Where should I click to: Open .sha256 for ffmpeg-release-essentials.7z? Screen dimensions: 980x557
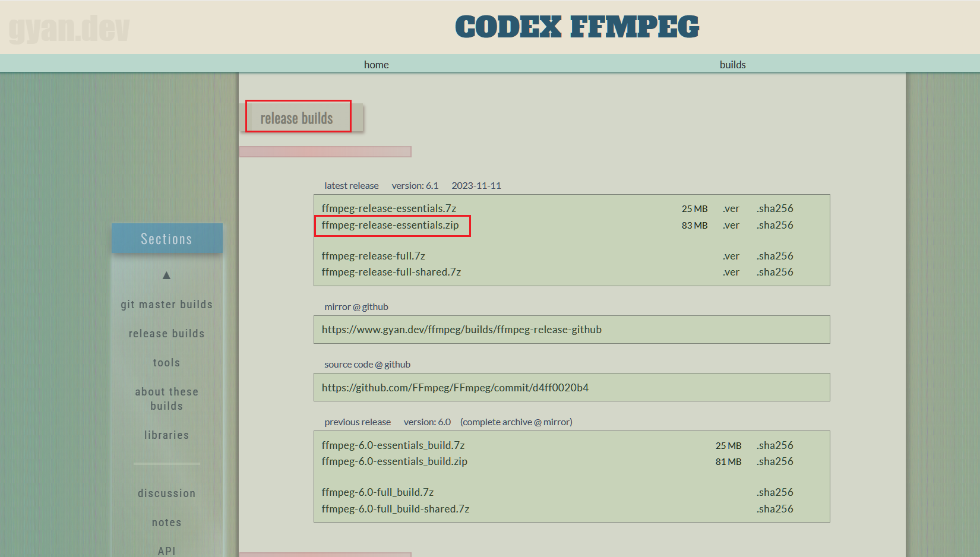[x=775, y=208]
